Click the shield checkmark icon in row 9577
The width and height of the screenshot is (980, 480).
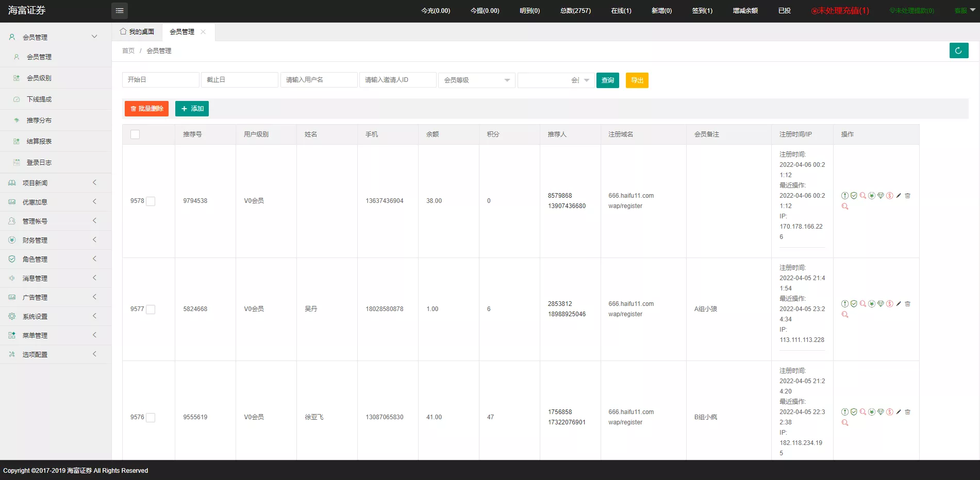coord(854,304)
